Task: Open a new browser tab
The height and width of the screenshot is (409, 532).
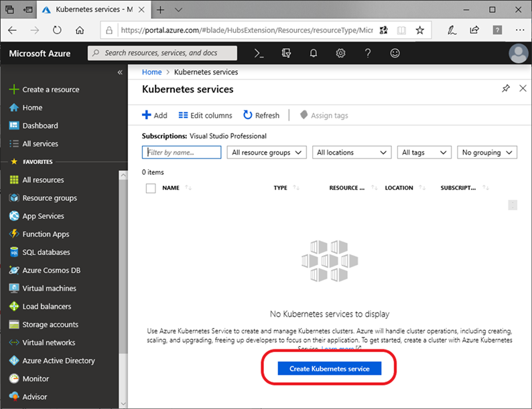Action: pos(160,10)
